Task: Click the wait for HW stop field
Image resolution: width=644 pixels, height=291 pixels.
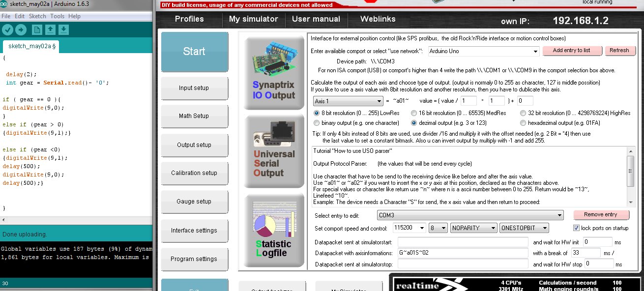Action: (x=599, y=264)
